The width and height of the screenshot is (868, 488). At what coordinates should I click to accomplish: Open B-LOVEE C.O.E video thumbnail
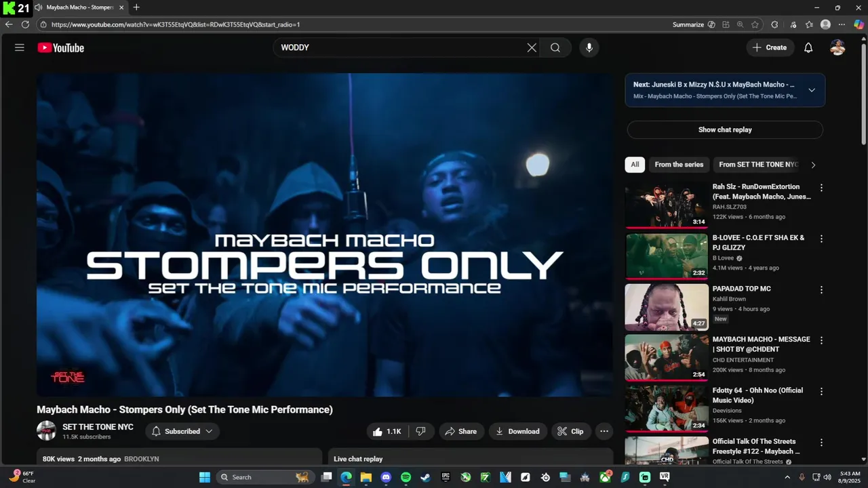pyautogui.click(x=667, y=256)
